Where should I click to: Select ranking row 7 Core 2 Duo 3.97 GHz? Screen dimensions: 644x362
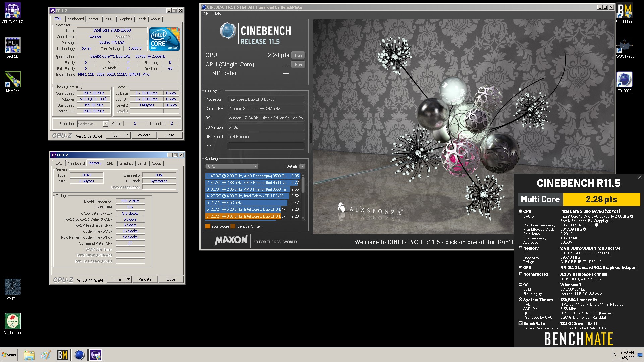pyautogui.click(x=252, y=216)
